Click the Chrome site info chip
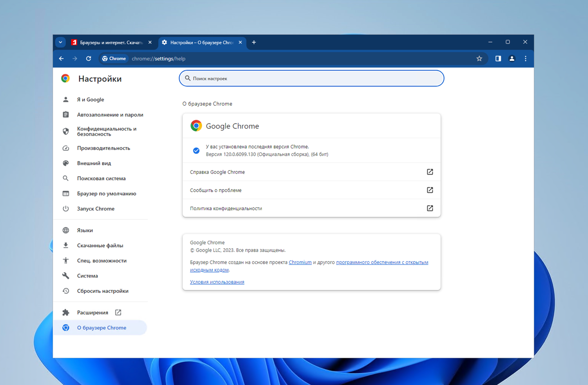Image resolution: width=588 pixels, height=385 pixels. [114, 58]
